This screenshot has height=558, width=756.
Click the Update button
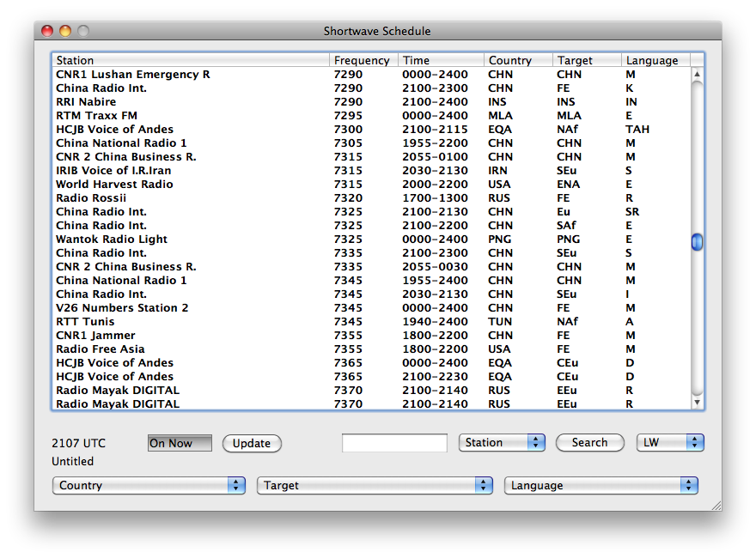[x=252, y=443]
